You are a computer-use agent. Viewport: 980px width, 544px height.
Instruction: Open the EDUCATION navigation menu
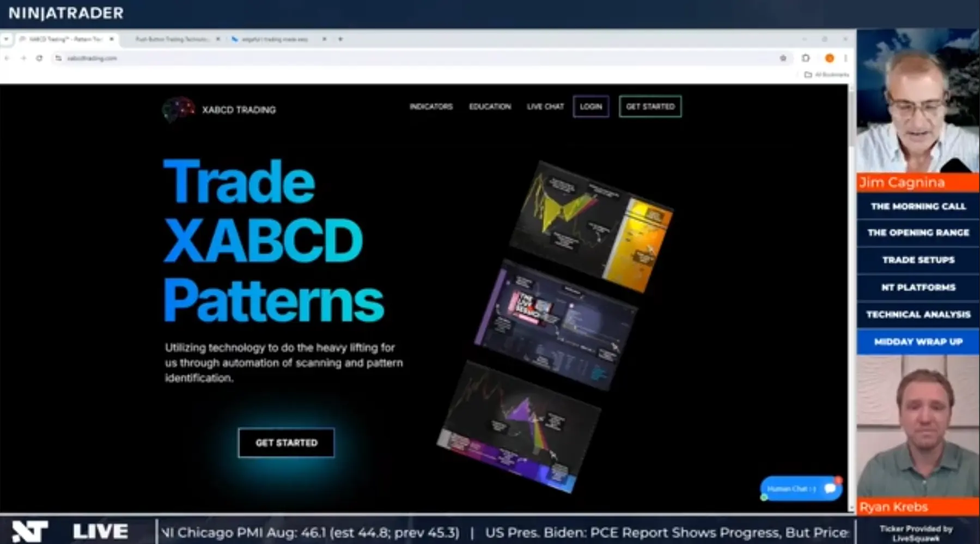point(490,106)
